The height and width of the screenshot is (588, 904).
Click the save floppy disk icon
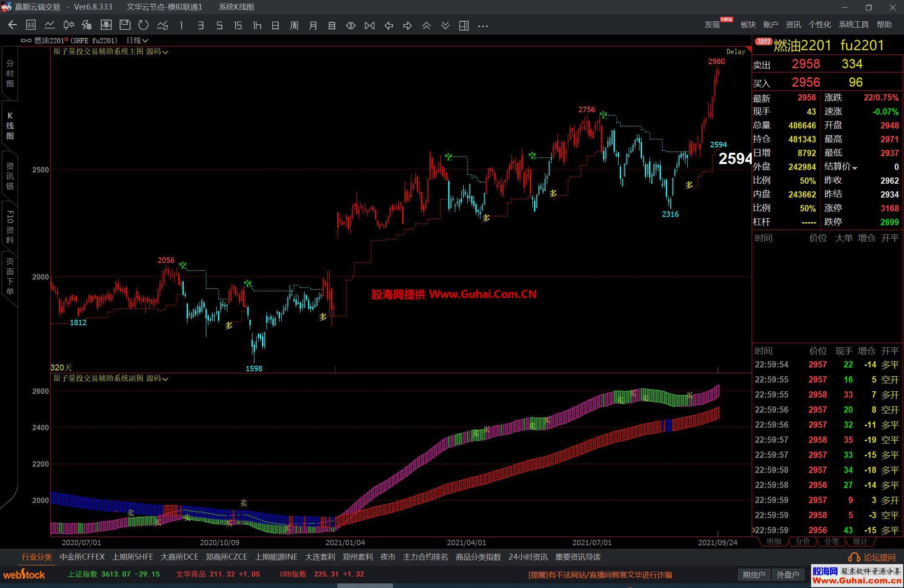pyautogui.click(x=125, y=26)
